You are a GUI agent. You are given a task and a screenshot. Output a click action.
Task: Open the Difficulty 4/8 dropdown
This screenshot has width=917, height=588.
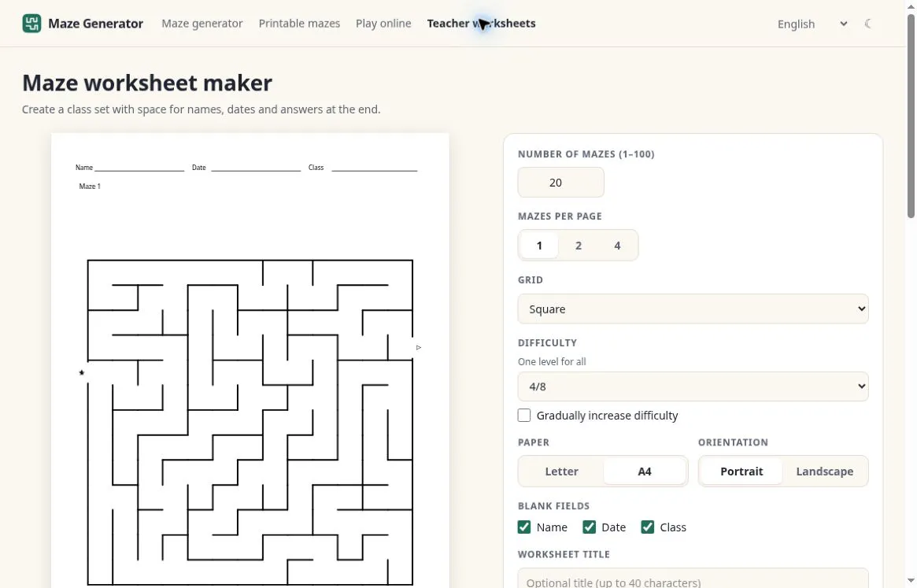tap(693, 386)
